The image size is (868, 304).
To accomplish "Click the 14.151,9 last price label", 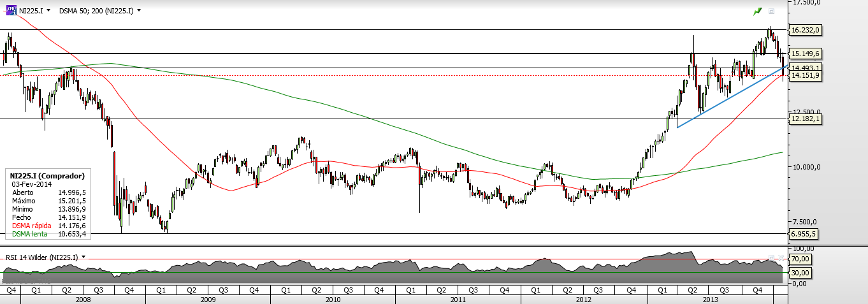I will point(804,75).
